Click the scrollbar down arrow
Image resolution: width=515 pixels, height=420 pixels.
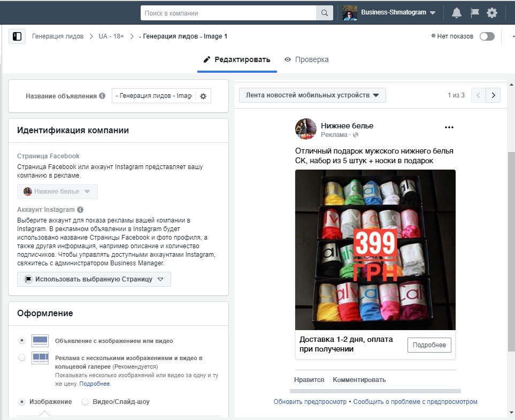tap(511, 412)
